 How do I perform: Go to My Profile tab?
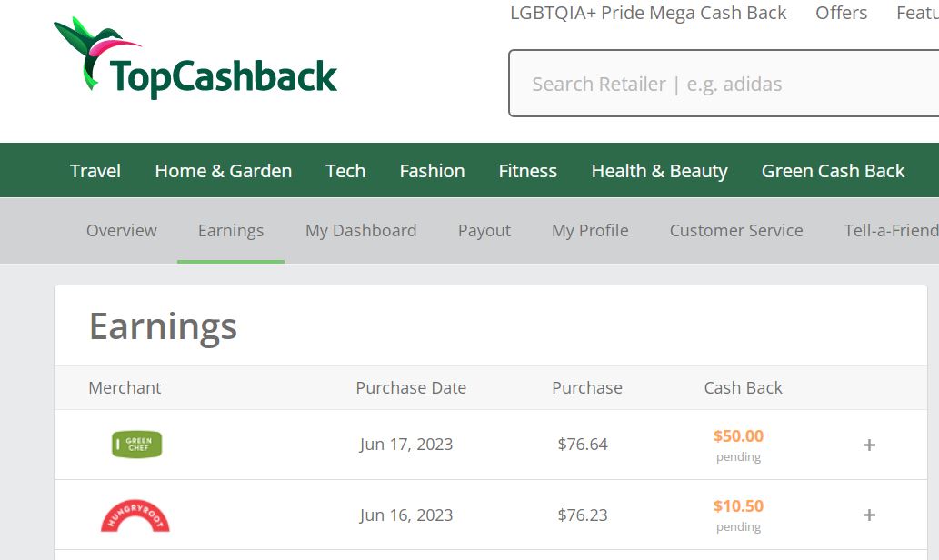pyautogui.click(x=591, y=231)
